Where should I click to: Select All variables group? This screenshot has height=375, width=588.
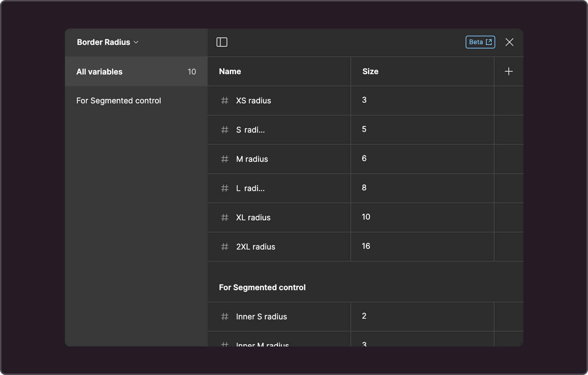pos(136,72)
